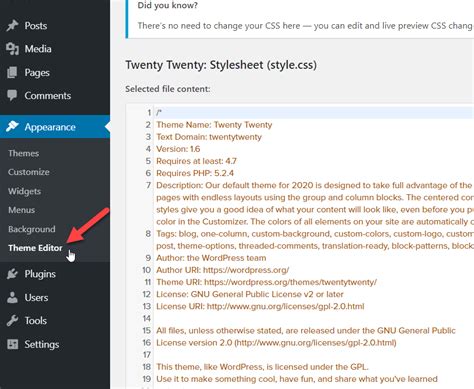Click the Settings sliders icon

coord(12,344)
